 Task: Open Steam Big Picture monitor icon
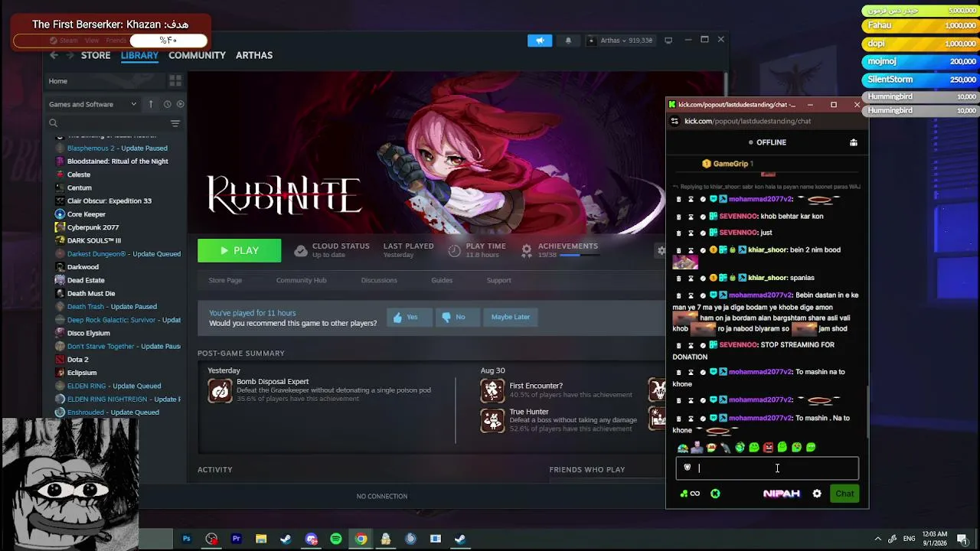click(668, 41)
